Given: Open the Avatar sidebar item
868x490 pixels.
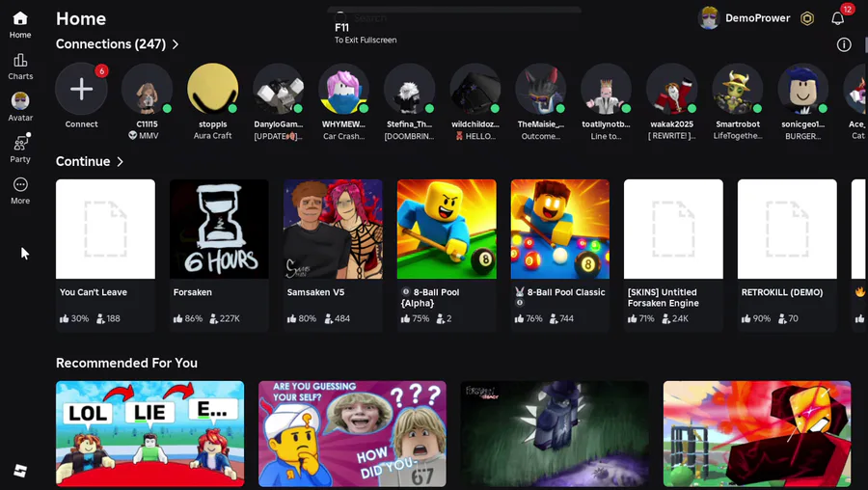Looking at the screenshot, I should click(20, 107).
